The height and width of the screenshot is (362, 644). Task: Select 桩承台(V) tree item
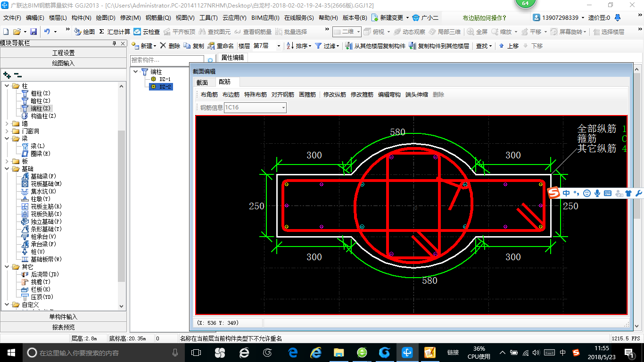point(39,237)
